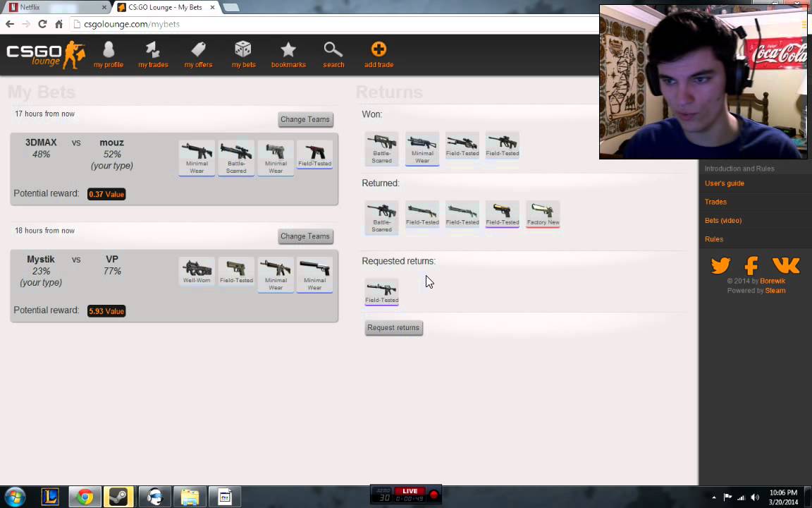Open the VK social icon
Screen dimensions: 812x508
tap(786, 265)
